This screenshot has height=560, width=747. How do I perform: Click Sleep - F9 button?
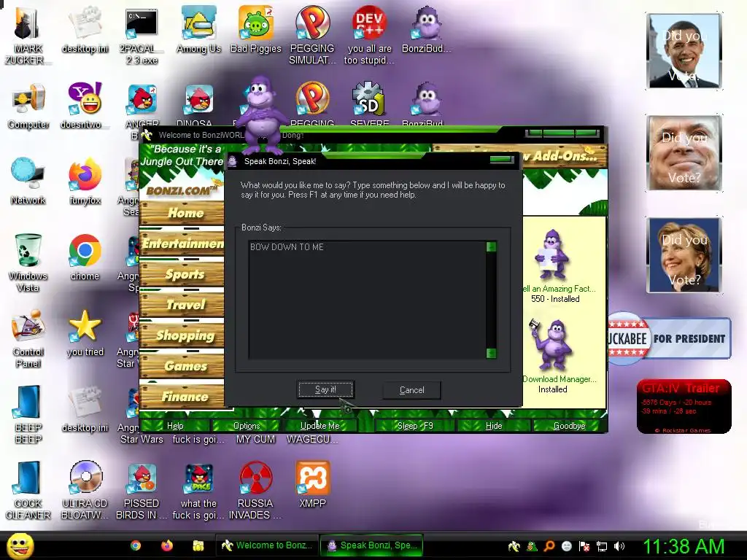[x=415, y=426]
